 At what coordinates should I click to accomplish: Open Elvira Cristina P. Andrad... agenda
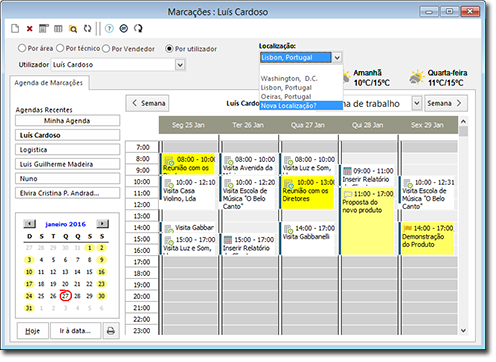click(67, 193)
